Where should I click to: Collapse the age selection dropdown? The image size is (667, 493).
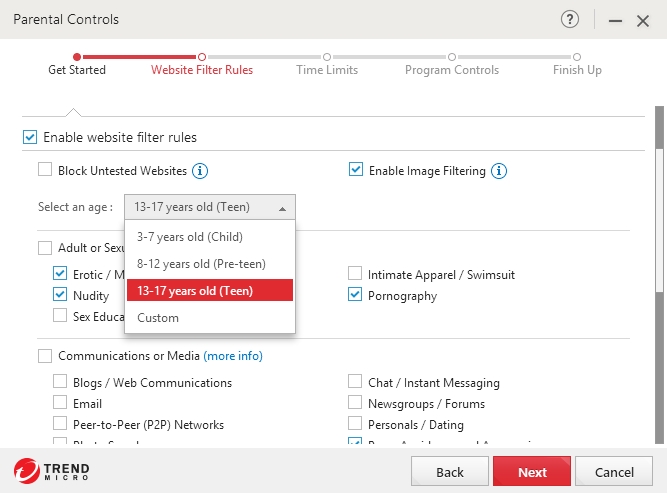pos(210,207)
